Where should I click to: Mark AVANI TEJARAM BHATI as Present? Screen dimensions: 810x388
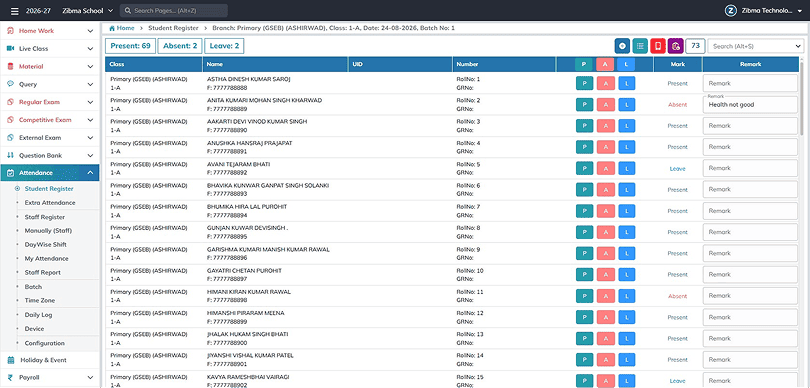tap(584, 168)
